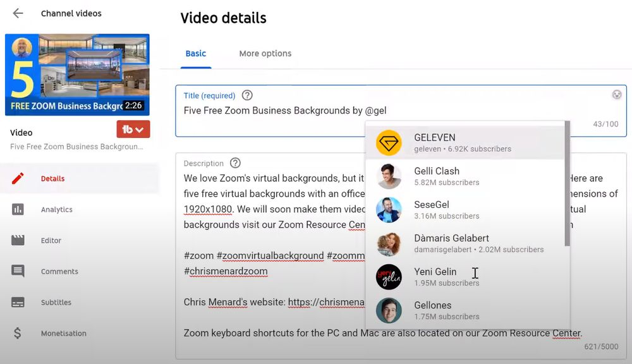Switch to the More options tab
This screenshot has height=364, width=632.
tap(265, 54)
